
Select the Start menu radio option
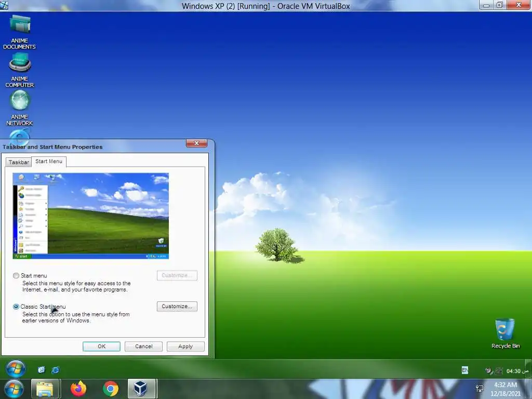[16, 275]
